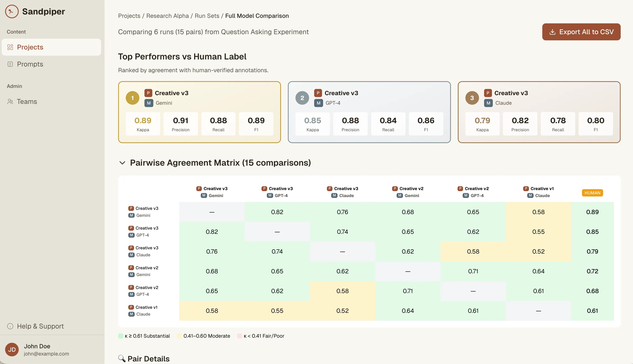
Task: Click the M model icon beside GPT-4 in rank 2 card
Action: pyautogui.click(x=318, y=103)
